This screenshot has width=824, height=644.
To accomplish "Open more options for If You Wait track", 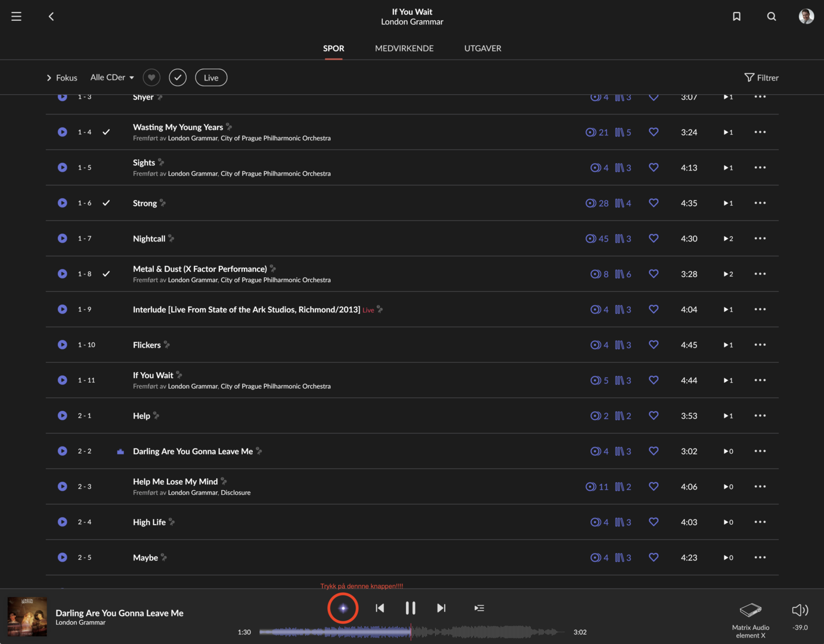I will pos(760,380).
